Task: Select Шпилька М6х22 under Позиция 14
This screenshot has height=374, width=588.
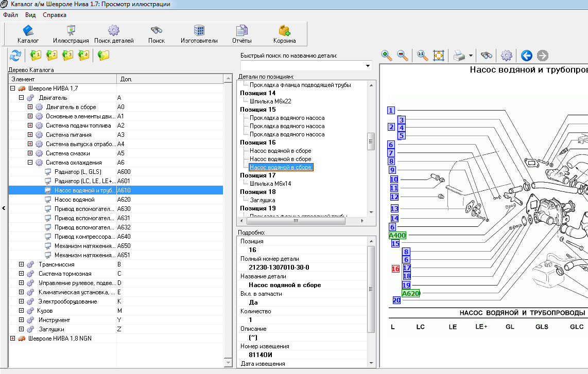Action: [270, 101]
